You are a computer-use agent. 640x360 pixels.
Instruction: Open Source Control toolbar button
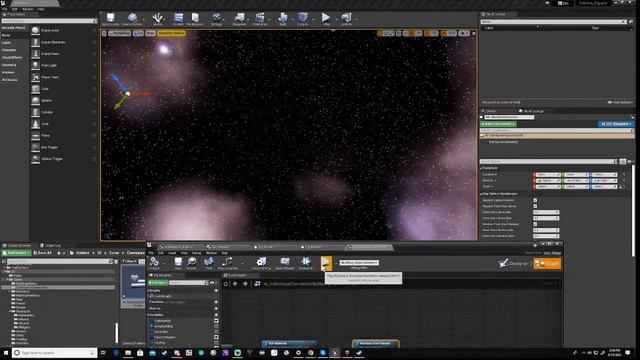(x=132, y=19)
